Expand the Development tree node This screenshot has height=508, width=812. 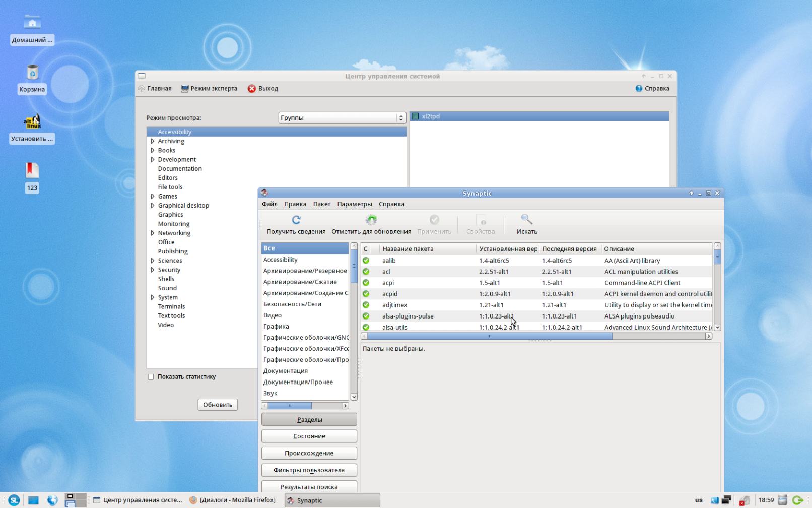pos(153,159)
